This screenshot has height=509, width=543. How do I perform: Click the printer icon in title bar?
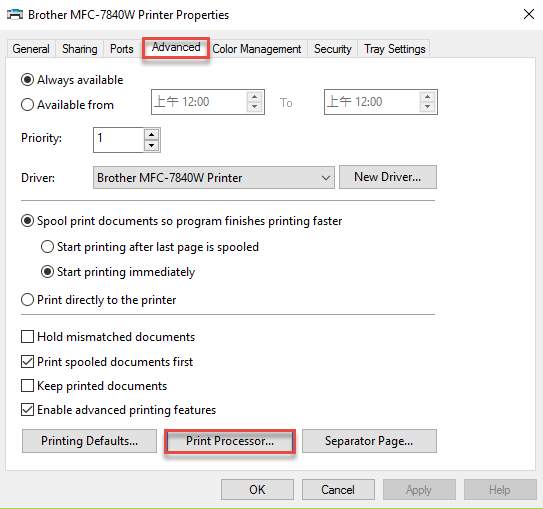[15, 15]
